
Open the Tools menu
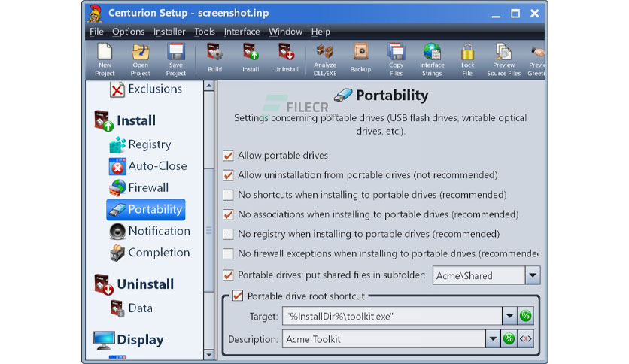pyautogui.click(x=205, y=32)
